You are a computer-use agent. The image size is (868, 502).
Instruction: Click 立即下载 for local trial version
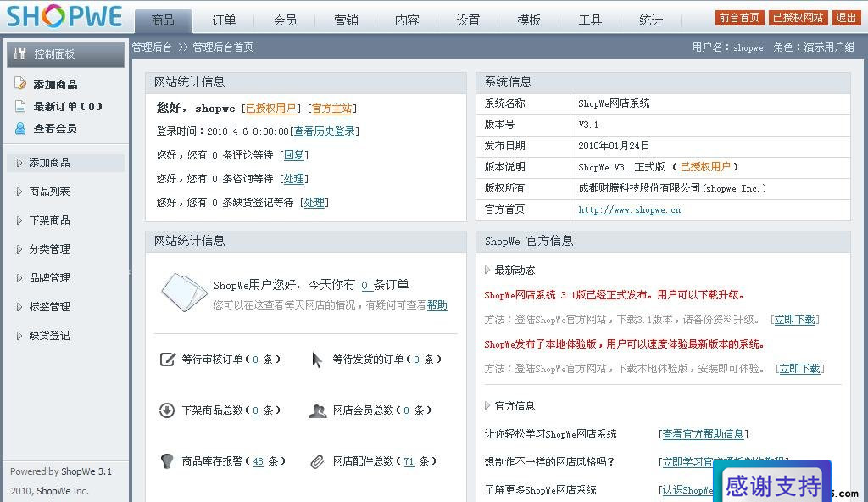click(799, 369)
